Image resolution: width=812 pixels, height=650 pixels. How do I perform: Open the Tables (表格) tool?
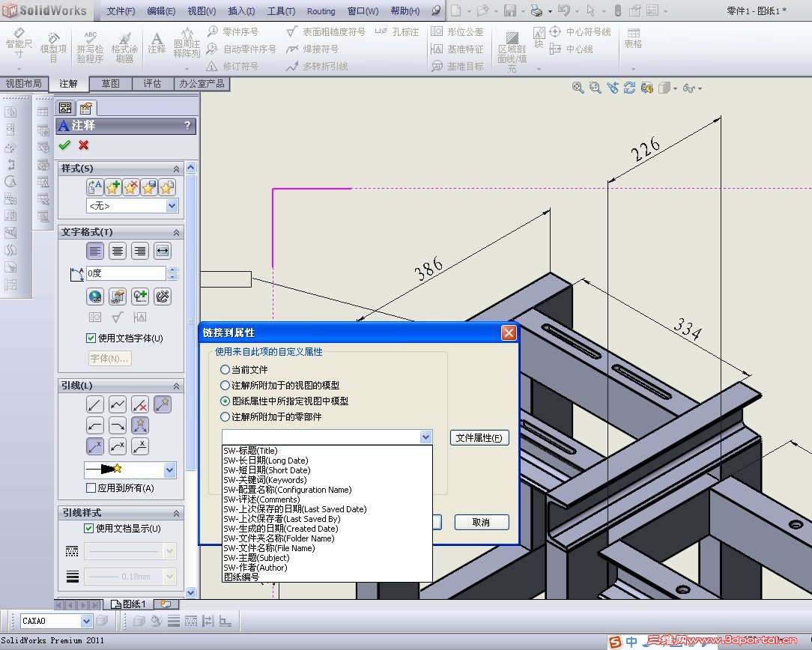tap(633, 39)
